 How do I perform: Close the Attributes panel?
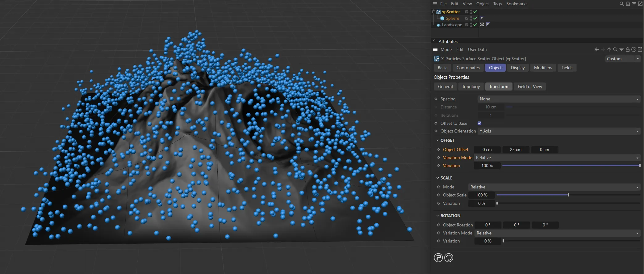434,41
